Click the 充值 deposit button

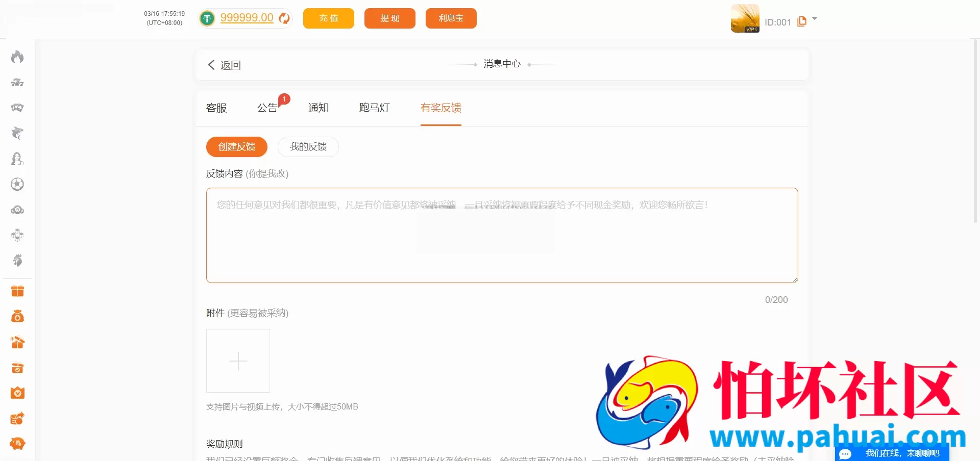coord(329,18)
